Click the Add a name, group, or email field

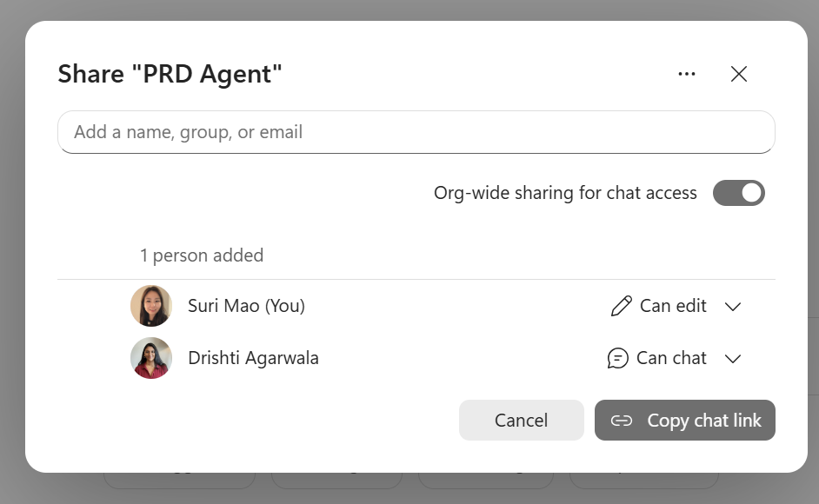pos(416,132)
